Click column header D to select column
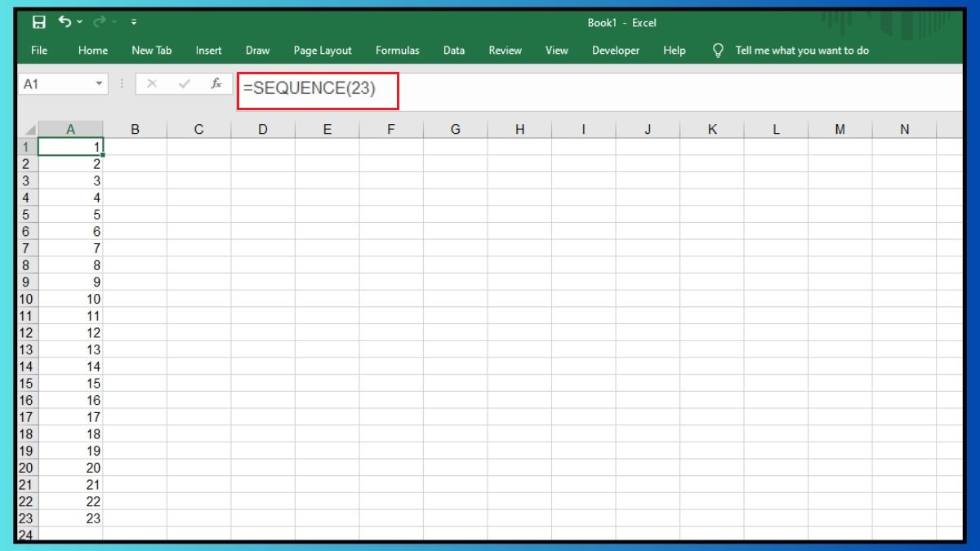980x551 pixels. pos(263,128)
